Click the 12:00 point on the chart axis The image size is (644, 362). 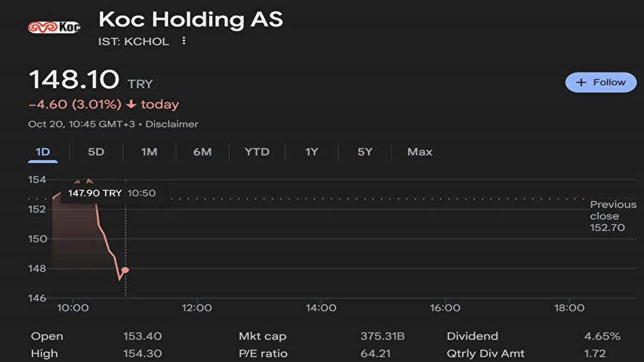pyautogui.click(x=197, y=308)
